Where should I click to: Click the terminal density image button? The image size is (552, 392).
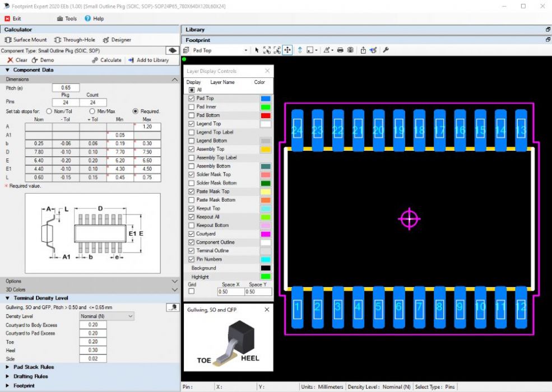pyautogui.click(x=172, y=307)
